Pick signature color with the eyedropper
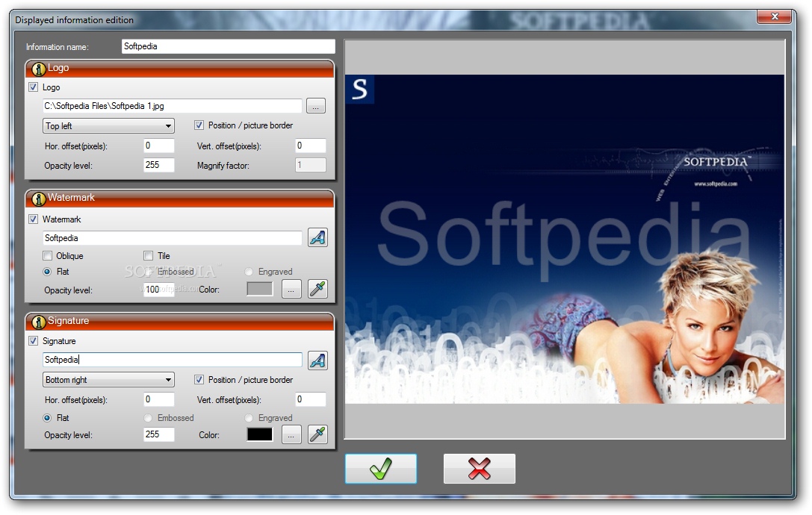 click(x=317, y=434)
